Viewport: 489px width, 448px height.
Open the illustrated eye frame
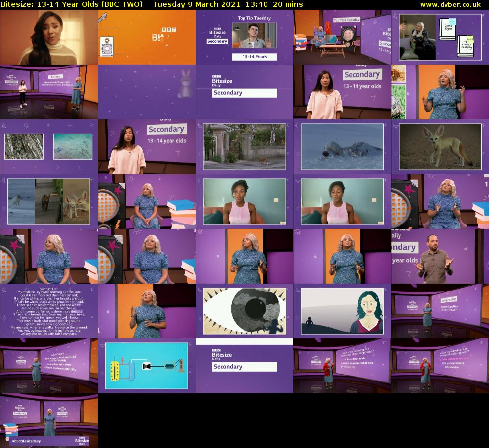click(244, 311)
